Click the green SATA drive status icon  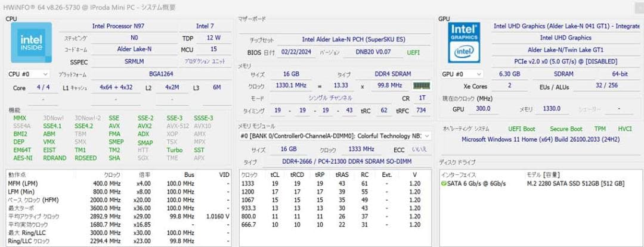pos(444,183)
